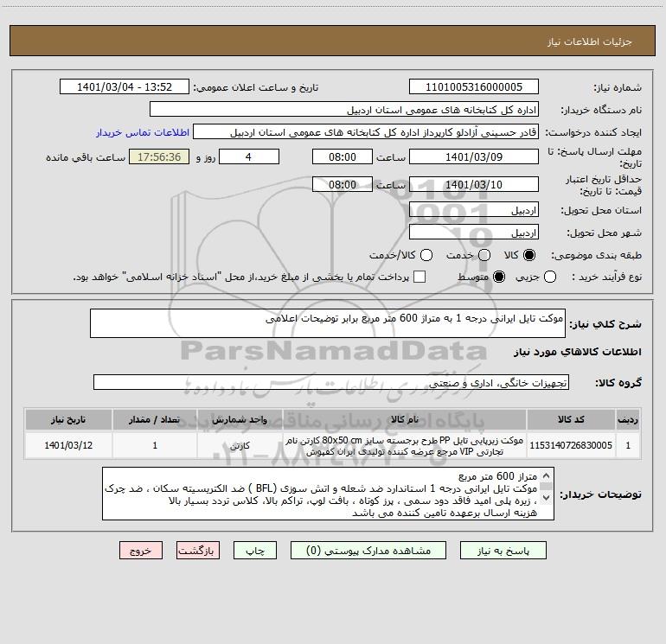Viewport: 666px width, 644px height.
Task: Click the remaining time field 17:56:36
Action: tap(159, 156)
